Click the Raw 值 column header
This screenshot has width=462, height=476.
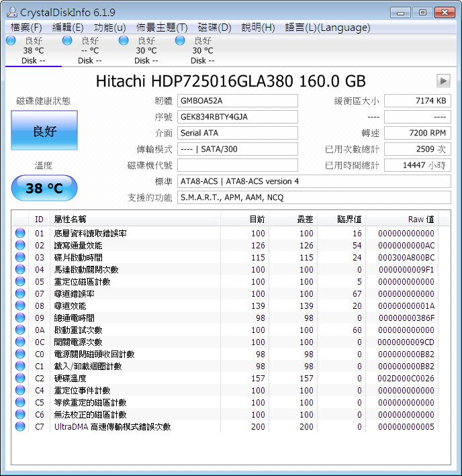(402, 219)
